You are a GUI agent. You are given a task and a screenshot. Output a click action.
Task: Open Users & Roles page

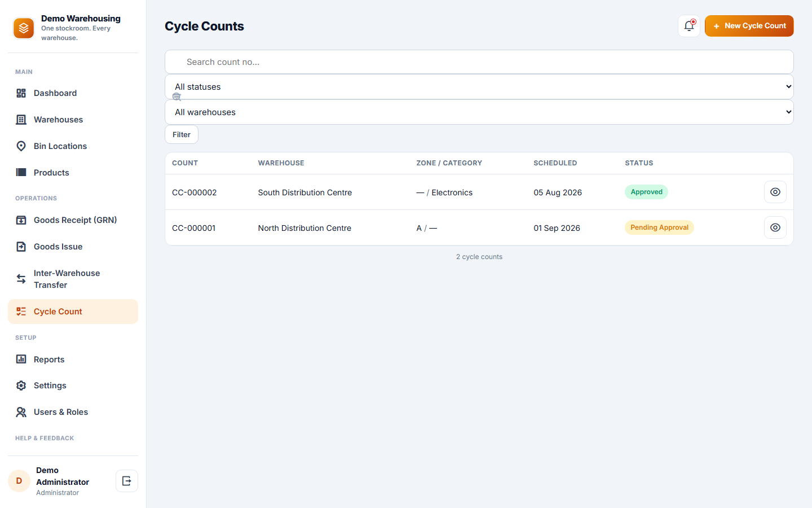(73, 412)
